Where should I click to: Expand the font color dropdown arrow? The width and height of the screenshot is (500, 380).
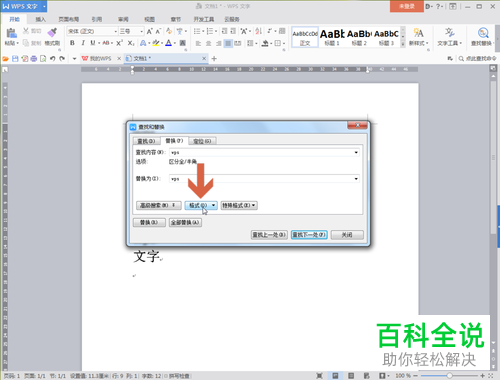point(175,43)
